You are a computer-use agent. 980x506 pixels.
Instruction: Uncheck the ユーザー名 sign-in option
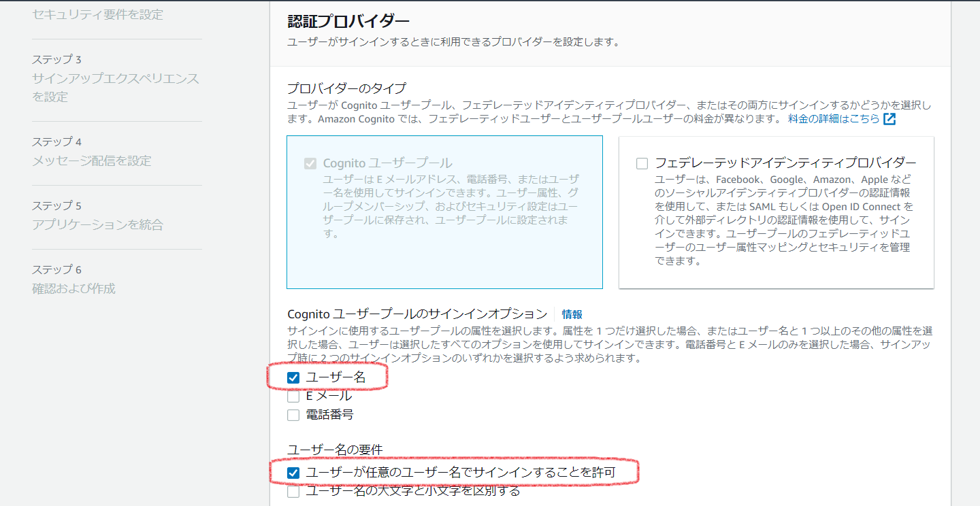tap(293, 377)
